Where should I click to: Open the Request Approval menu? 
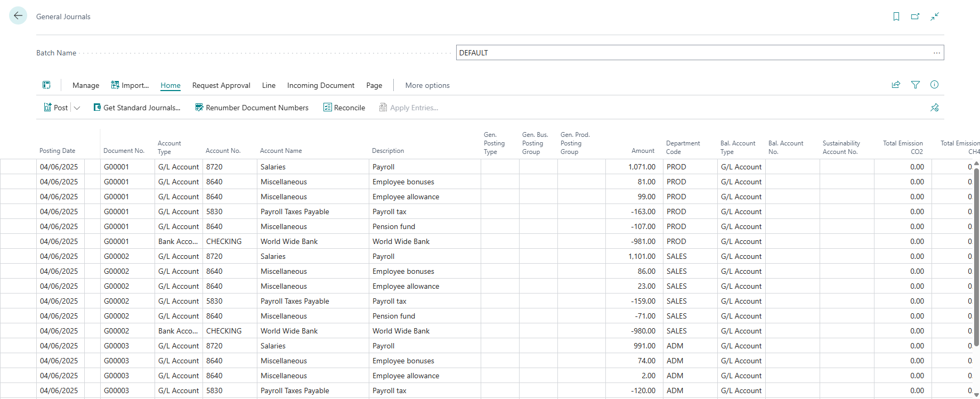click(221, 85)
